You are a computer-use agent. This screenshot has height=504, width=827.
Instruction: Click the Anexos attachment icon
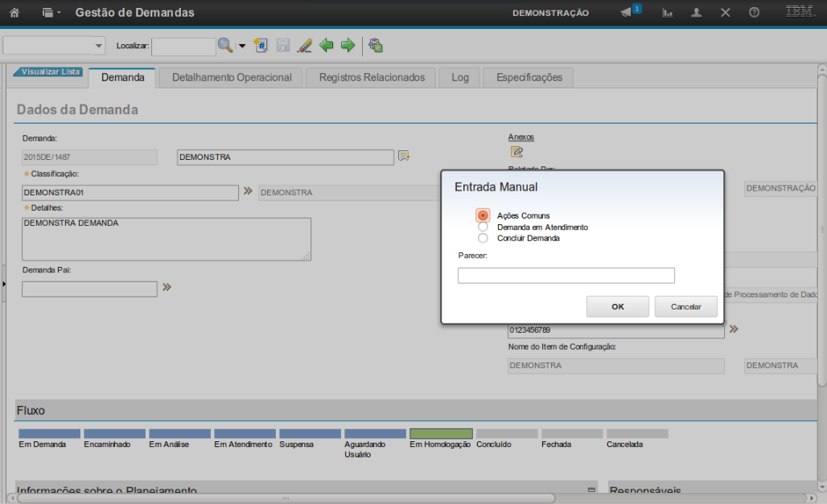(516, 151)
